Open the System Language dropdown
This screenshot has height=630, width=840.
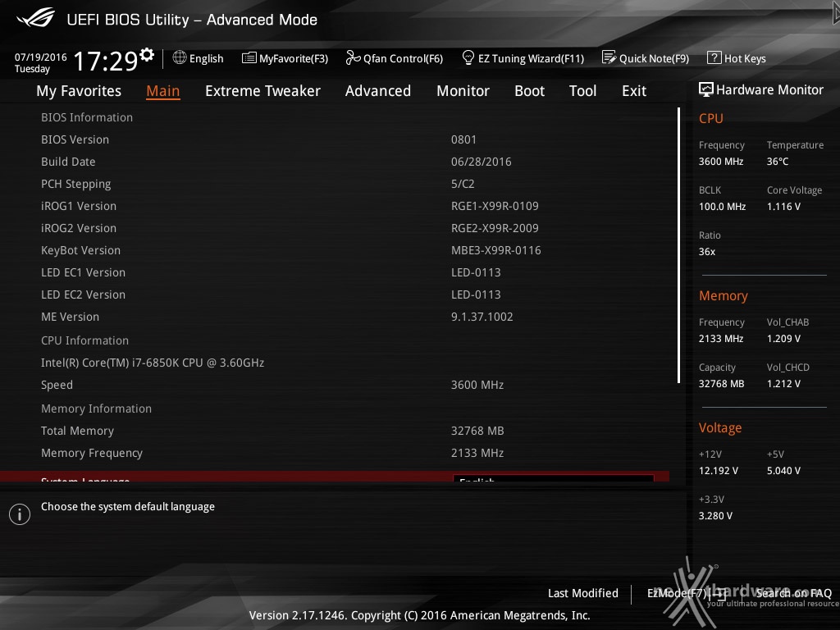(554, 478)
